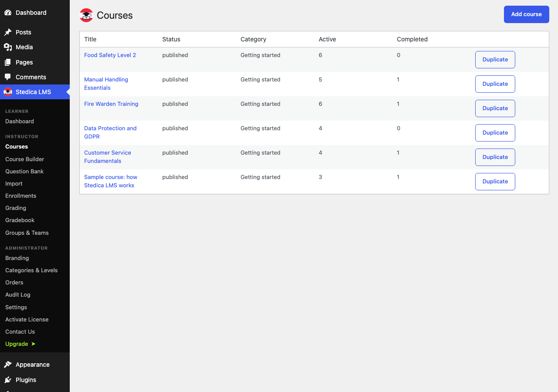Open Branding settings
Image resolution: width=558 pixels, height=392 pixels.
point(17,258)
